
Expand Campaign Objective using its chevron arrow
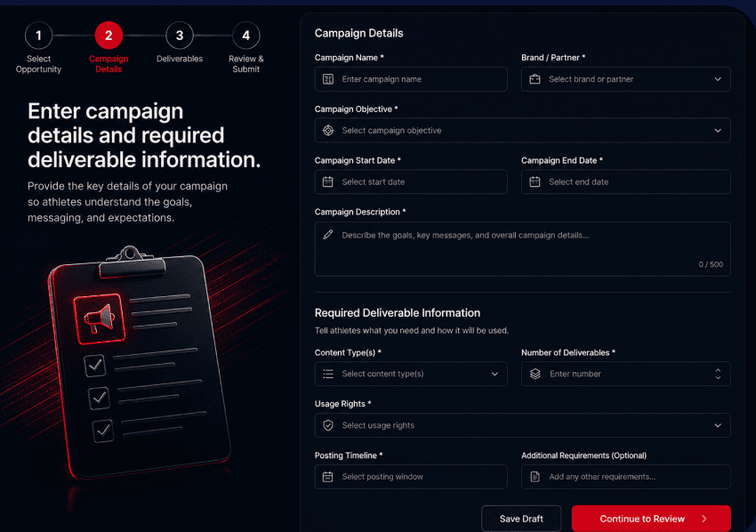click(718, 130)
